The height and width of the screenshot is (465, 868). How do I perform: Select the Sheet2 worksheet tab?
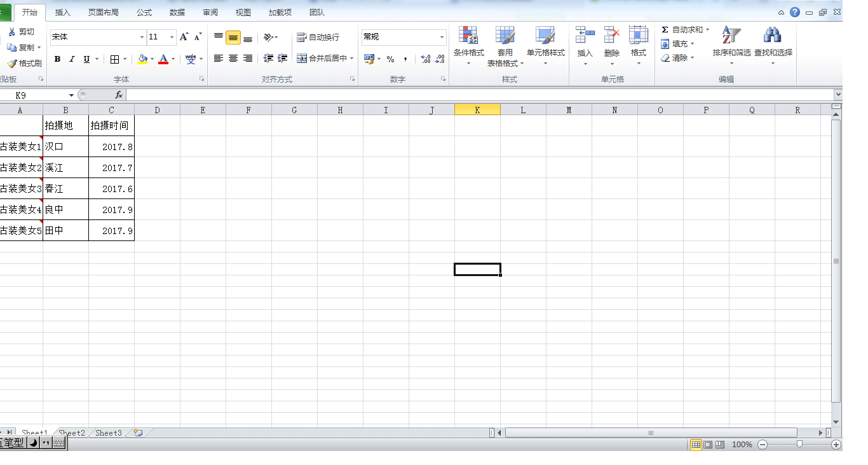(72, 433)
